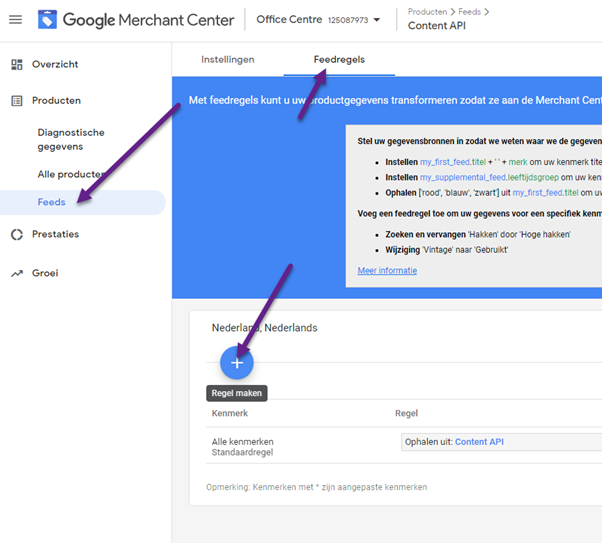Click the chevron after Feeds in breadcrumb
Image resolution: width=602 pixels, height=543 pixels.
(487, 12)
